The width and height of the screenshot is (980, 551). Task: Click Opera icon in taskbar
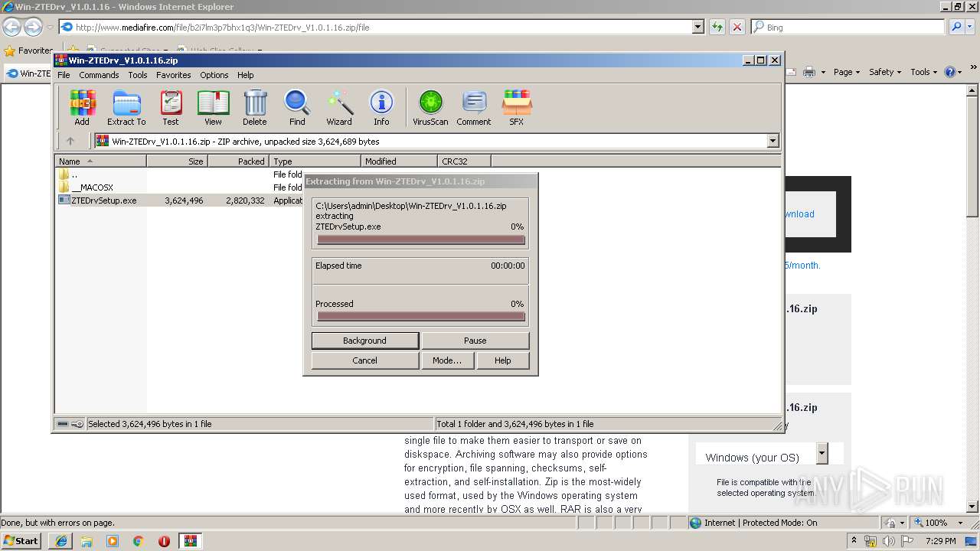tap(164, 541)
